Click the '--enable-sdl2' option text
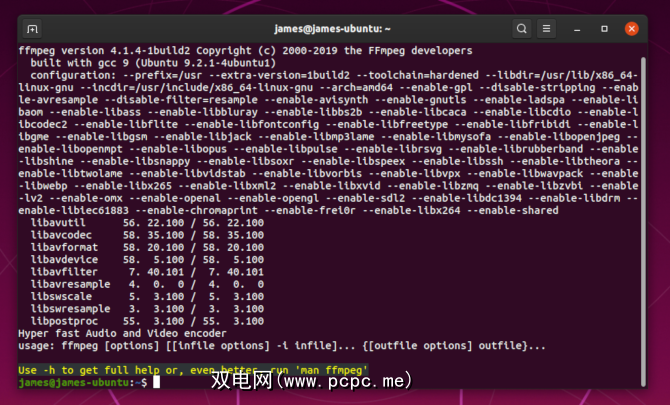 365,199
